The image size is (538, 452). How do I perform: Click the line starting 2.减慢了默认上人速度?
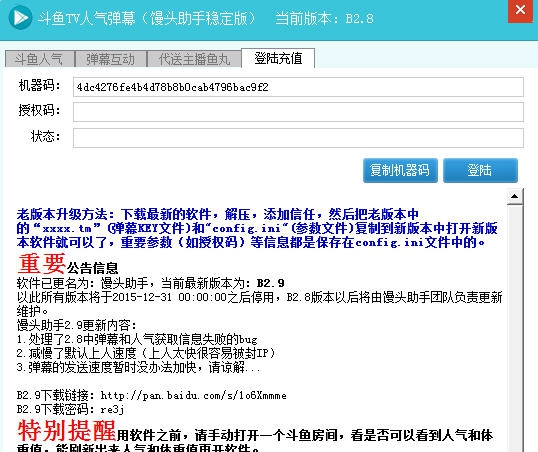point(146,353)
